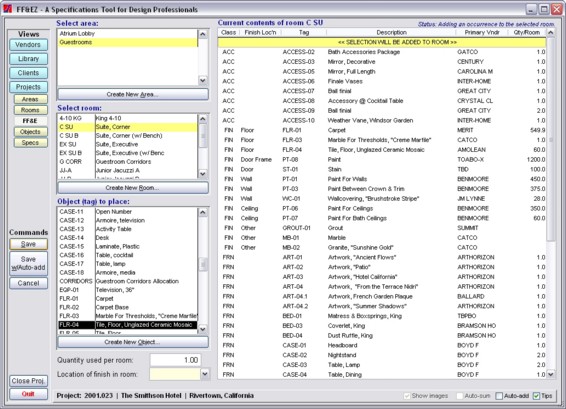Screen dimensions: 566x409
Task: Toggle the Tips checkbox
Action: click(x=536, y=396)
